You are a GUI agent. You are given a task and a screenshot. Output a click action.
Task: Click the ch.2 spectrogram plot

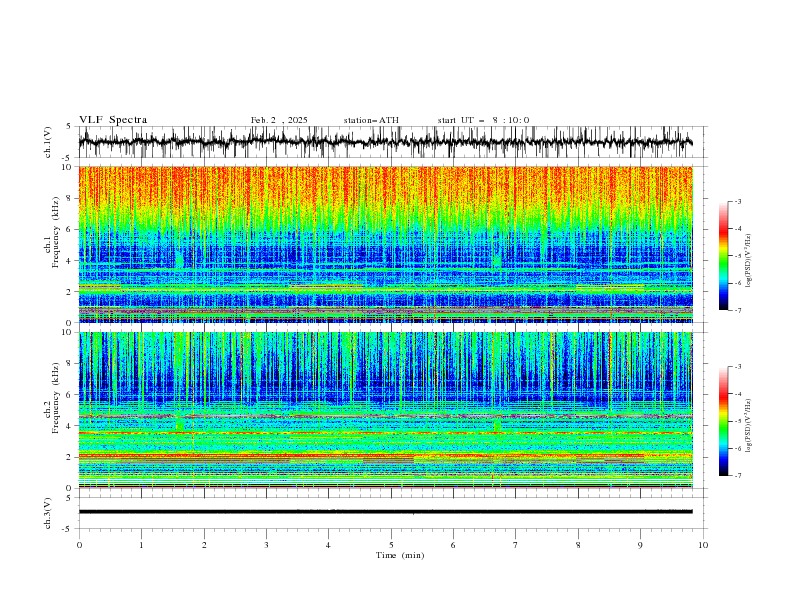[x=385, y=410]
